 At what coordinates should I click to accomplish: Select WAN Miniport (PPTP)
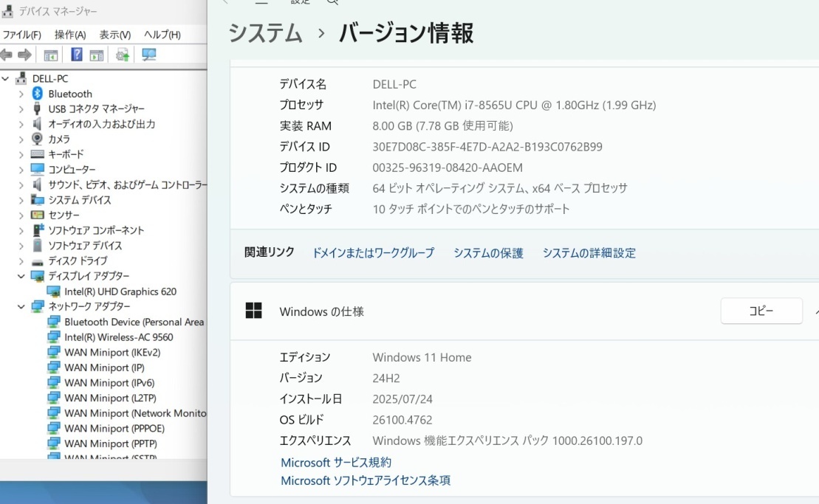(110, 443)
